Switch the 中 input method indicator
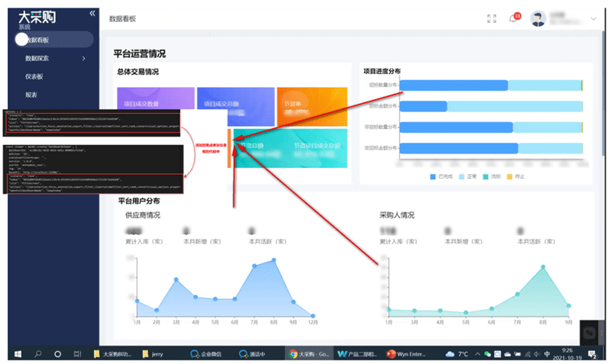Viewport: 611px width, 364px height. coord(547,354)
